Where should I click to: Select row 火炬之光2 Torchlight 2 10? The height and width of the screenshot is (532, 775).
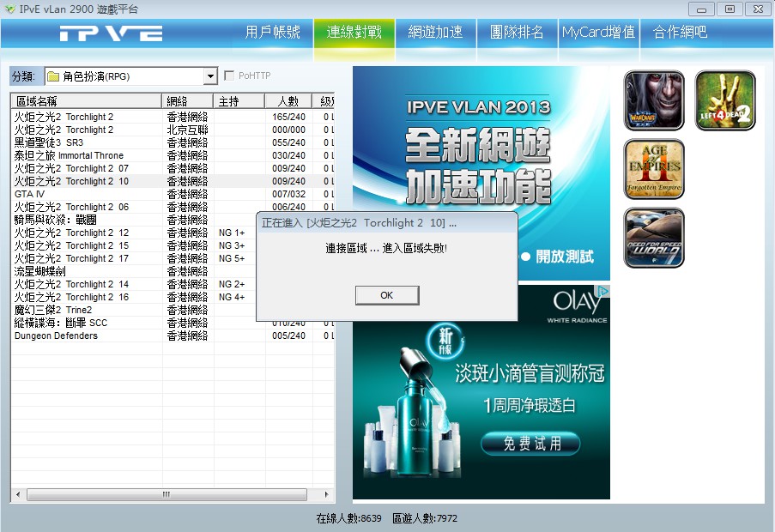pyautogui.click(x=173, y=181)
